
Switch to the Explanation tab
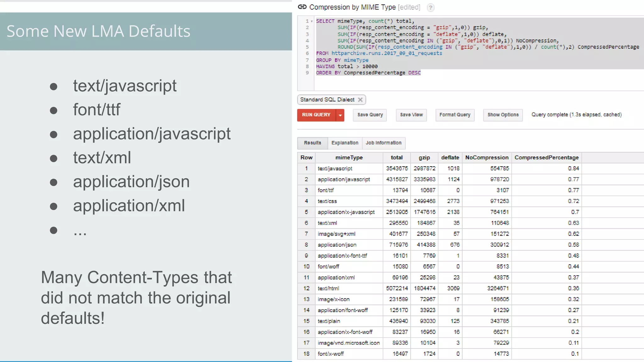point(345,143)
